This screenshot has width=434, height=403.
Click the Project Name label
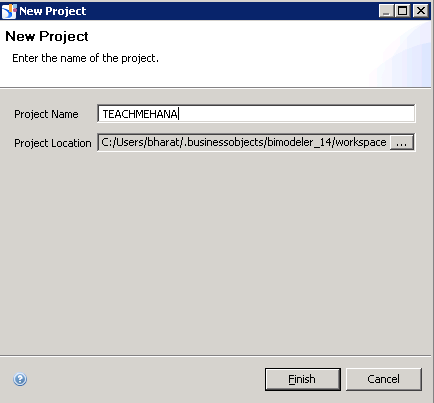[46, 114]
